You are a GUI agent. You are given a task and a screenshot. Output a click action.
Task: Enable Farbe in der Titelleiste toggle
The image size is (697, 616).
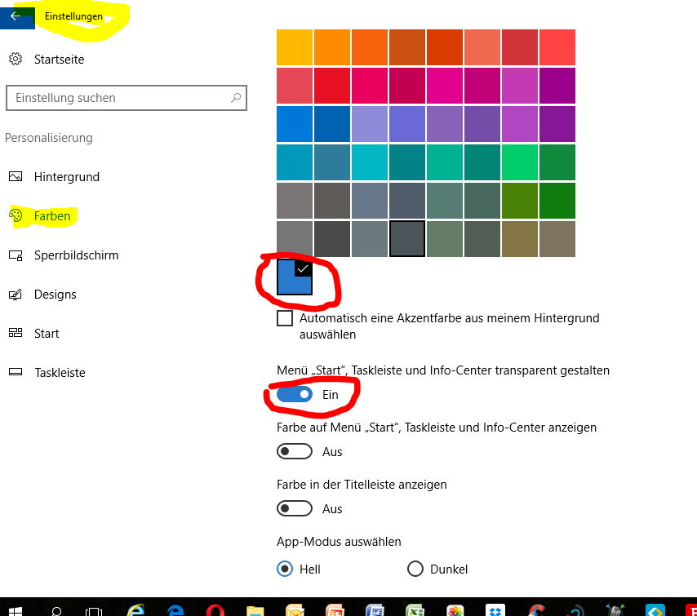(x=295, y=508)
